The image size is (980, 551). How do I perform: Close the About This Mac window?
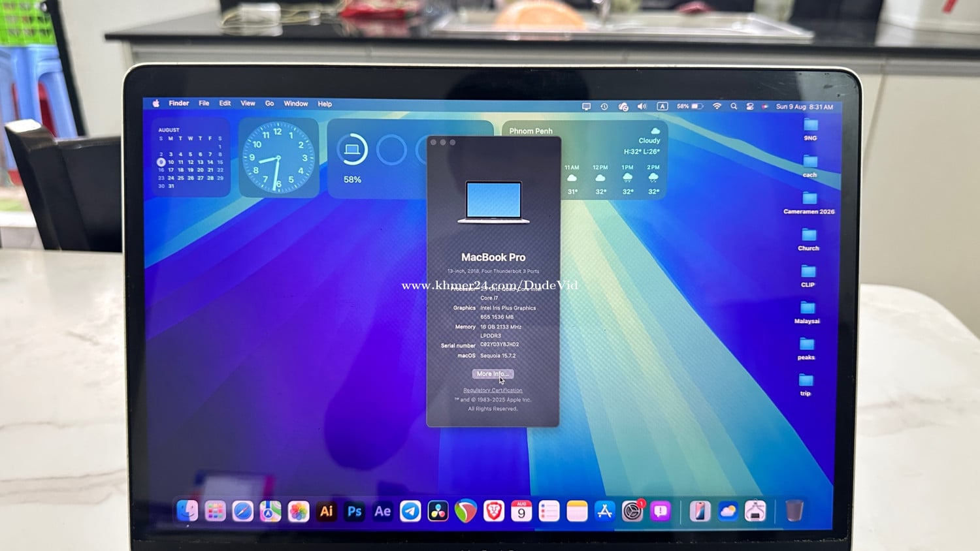point(434,142)
